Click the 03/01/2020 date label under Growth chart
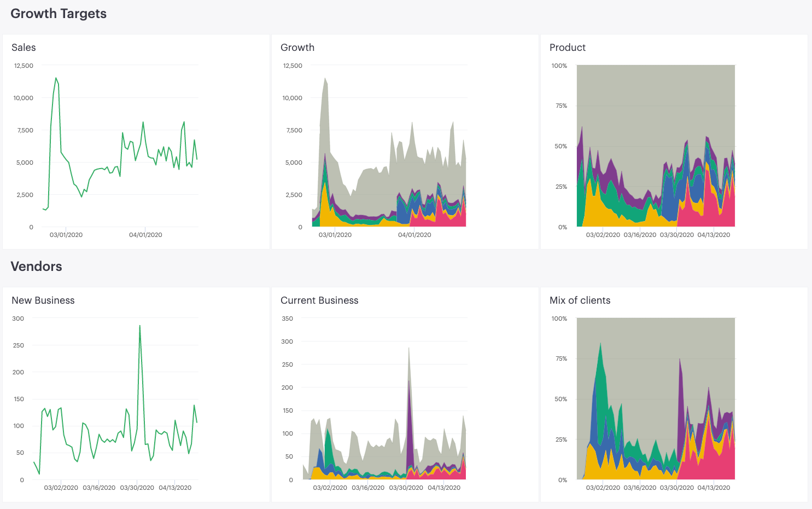Viewport: 812px width, 509px height. point(335,235)
